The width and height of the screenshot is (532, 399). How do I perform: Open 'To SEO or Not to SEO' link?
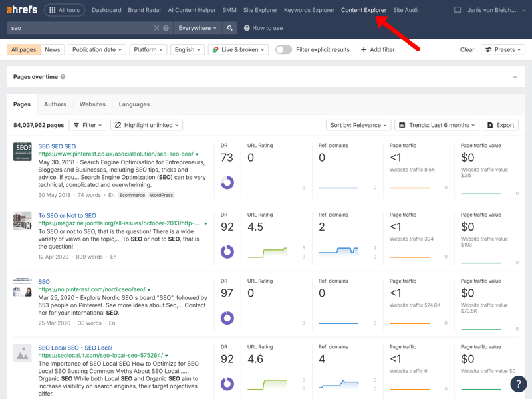pyautogui.click(x=67, y=215)
